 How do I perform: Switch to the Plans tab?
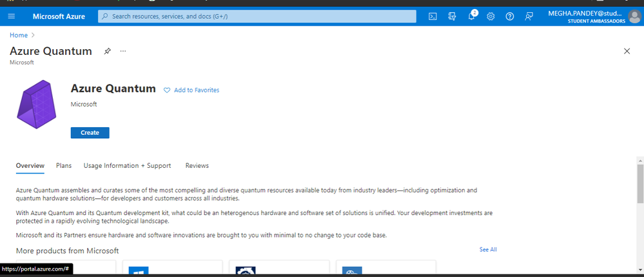pos(64,165)
